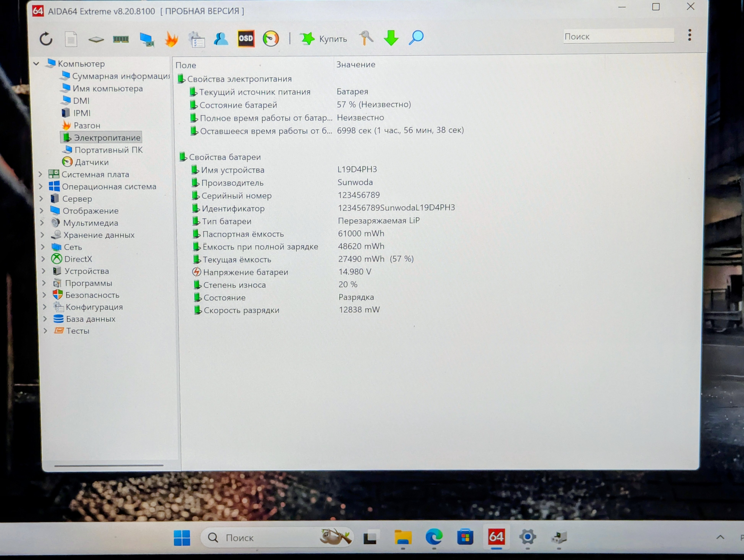Select the Датчики tree item
The width and height of the screenshot is (744, 560).
(86, 162)
